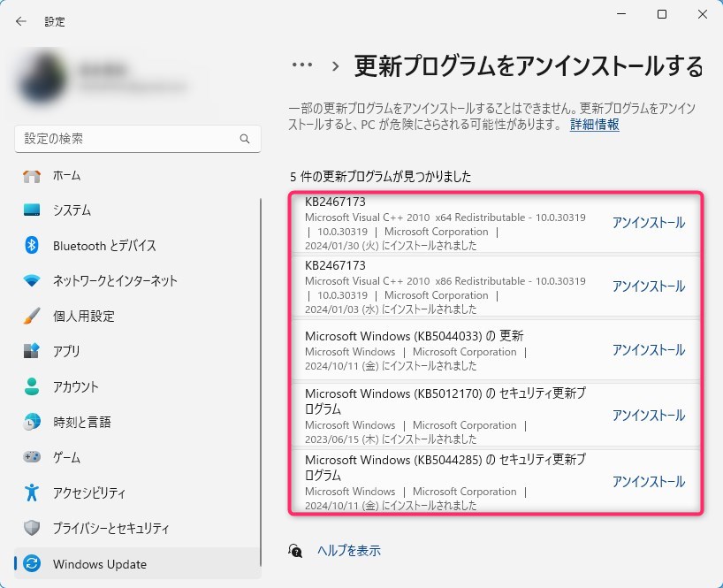Screen dimensions: 723x588
Task: Uninstall the KB5044033 Windows update
Action: [648, 350]
